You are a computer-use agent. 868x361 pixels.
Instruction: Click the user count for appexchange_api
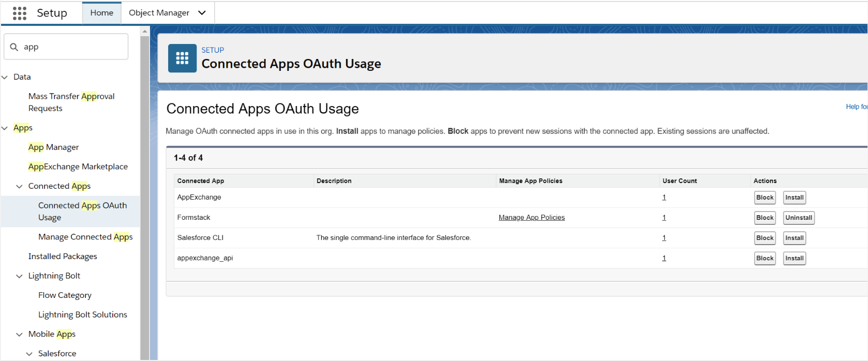(x=664, y=258)
